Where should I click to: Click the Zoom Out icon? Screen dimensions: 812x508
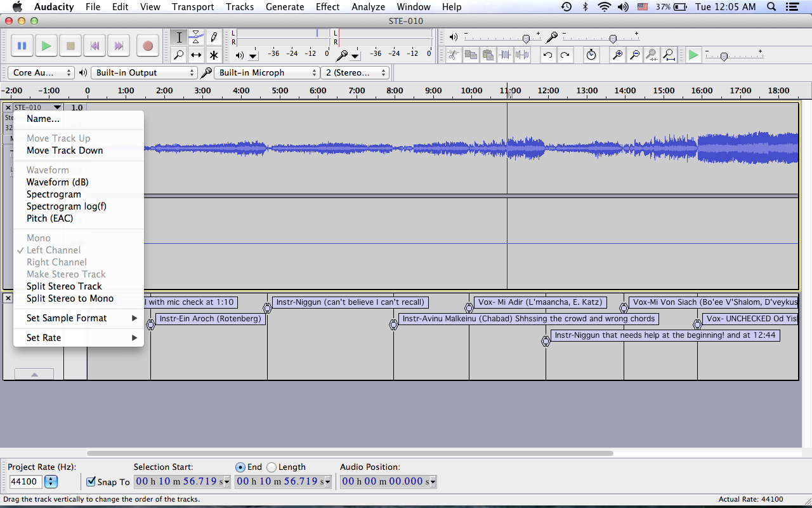click(x=634, y=55)
